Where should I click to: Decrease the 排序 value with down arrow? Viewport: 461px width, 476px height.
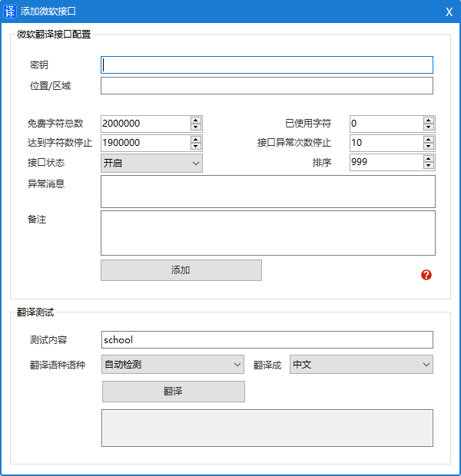click(429, 165)
